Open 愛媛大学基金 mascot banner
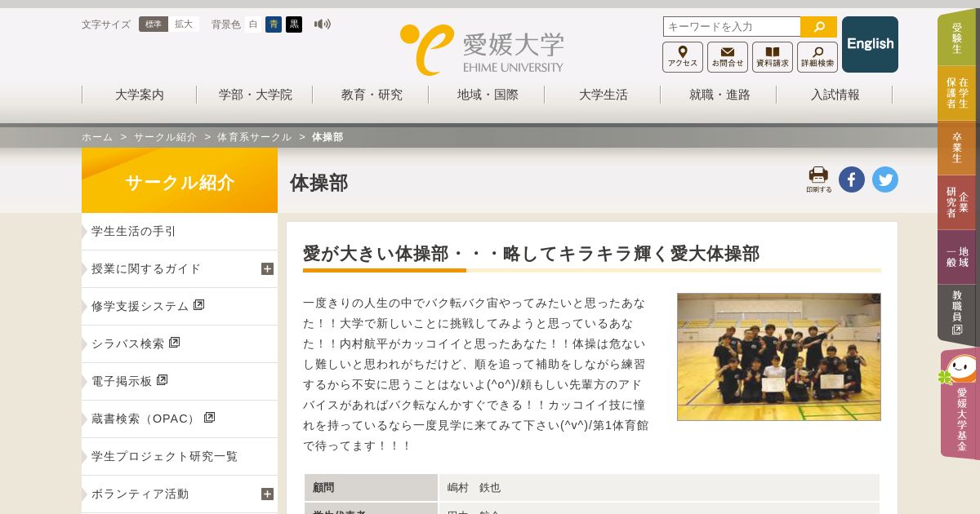Viewport: 980px width, 514px height. (x=960, y=404)
